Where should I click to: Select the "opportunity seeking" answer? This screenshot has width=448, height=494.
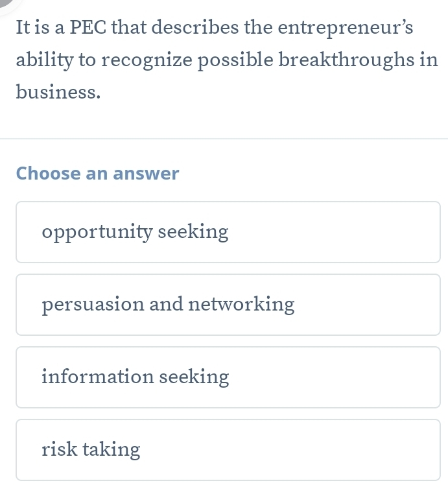point(228,232)
